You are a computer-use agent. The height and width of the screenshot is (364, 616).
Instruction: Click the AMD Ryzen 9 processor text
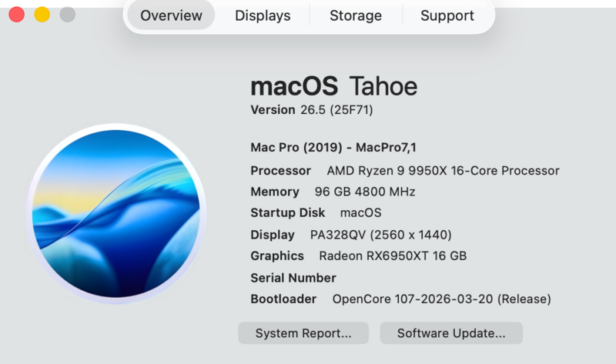[x=444, y=171]
